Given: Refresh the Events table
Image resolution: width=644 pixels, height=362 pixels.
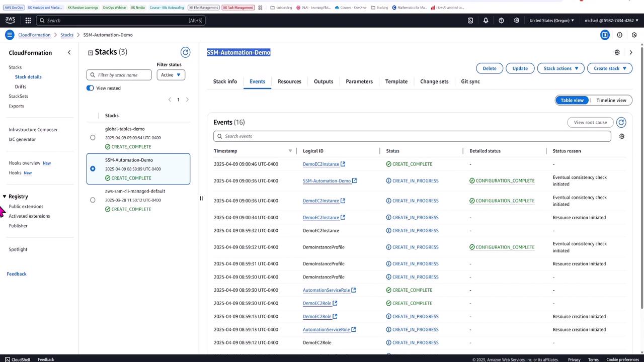Looking at the screenshot, I should click(x=621, y=122).
